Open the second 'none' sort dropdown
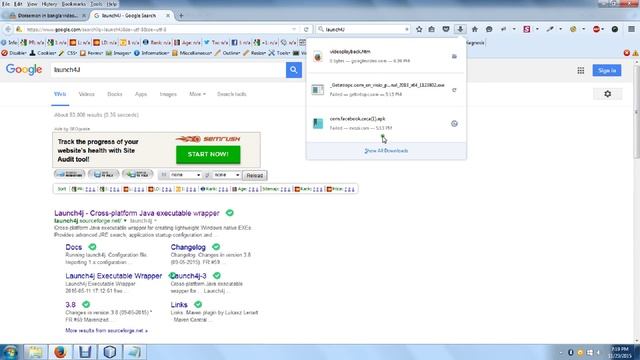 pos(227,175)
